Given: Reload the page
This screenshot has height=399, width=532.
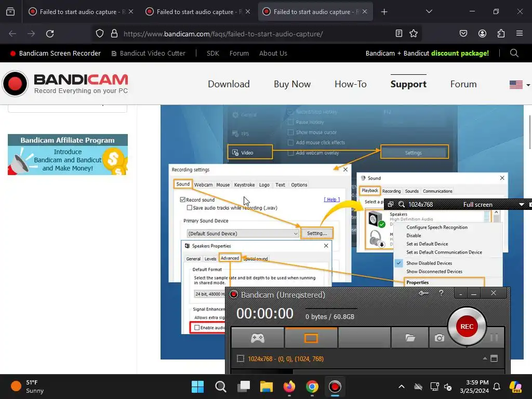Looking at the screenshot, I should [50, 34].
